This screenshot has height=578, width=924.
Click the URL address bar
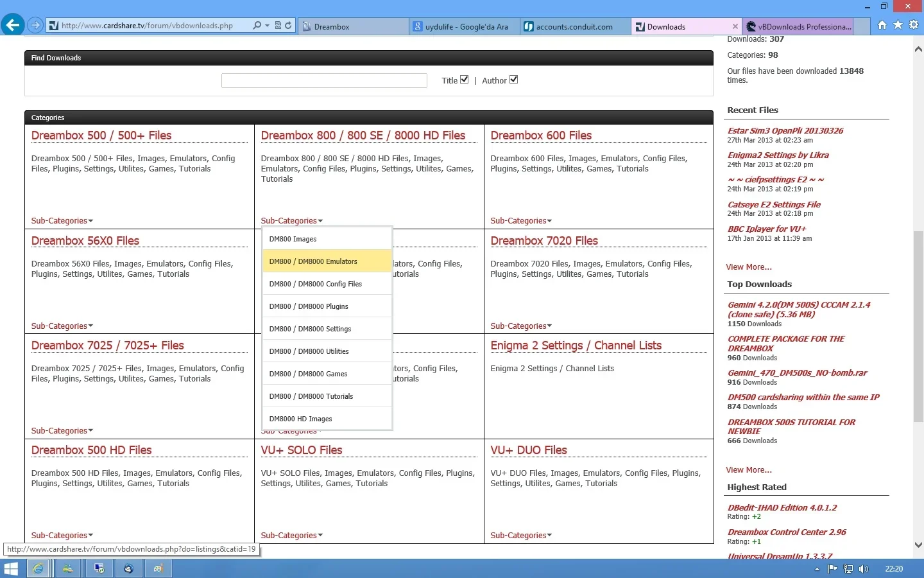pos(148,26)
